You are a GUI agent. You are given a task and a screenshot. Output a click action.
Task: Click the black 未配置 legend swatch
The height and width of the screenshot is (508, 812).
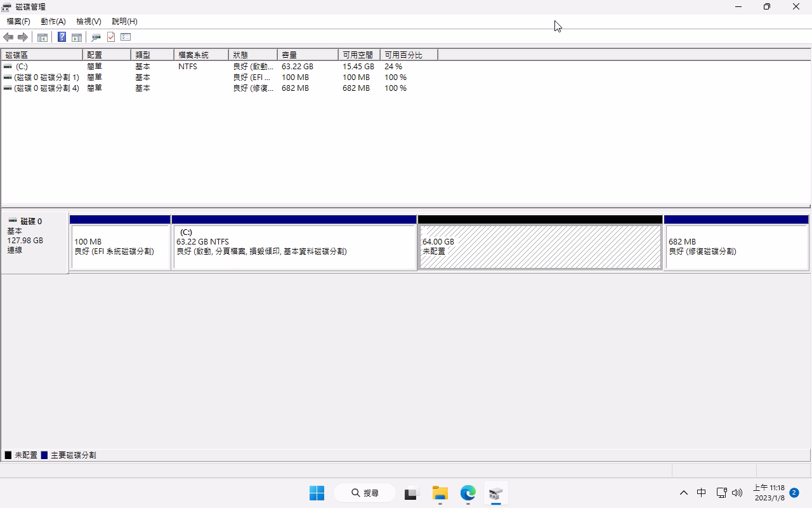8,455
